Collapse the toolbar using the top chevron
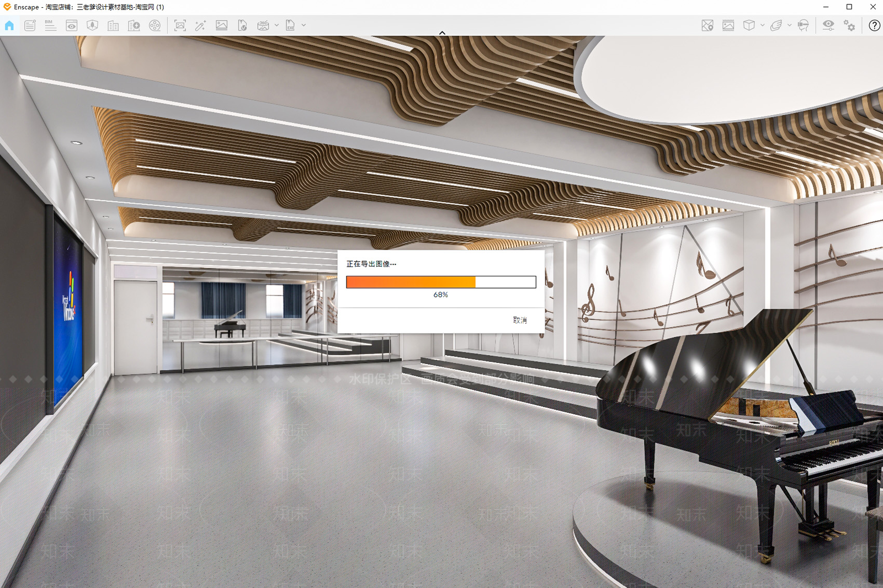Viewport: 883px width, 588px height. 442,33
